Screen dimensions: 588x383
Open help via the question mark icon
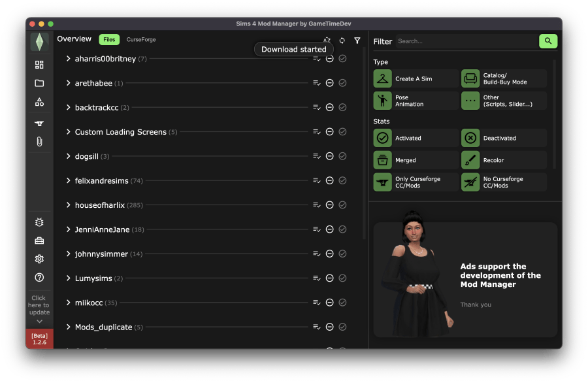(x=39, y=278)
